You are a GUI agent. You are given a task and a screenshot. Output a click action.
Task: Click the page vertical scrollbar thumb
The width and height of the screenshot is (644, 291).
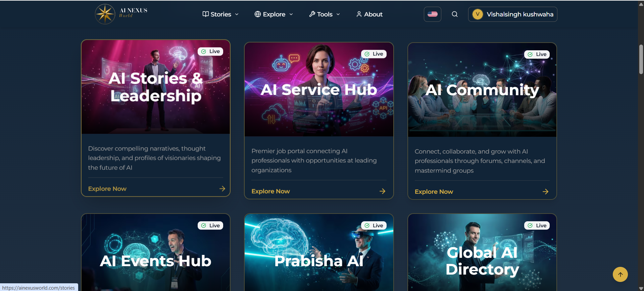coord(641,59)
